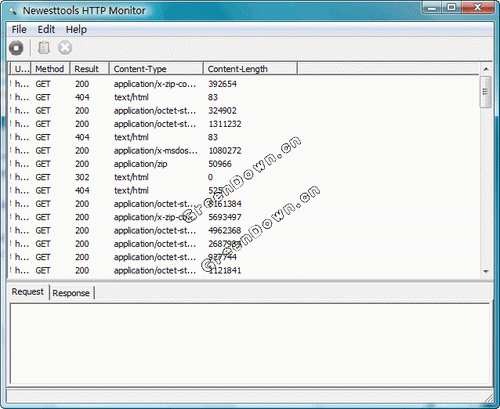
Task: Click the resize grip in the status bar corner
Action: click(x=489, y=398)
